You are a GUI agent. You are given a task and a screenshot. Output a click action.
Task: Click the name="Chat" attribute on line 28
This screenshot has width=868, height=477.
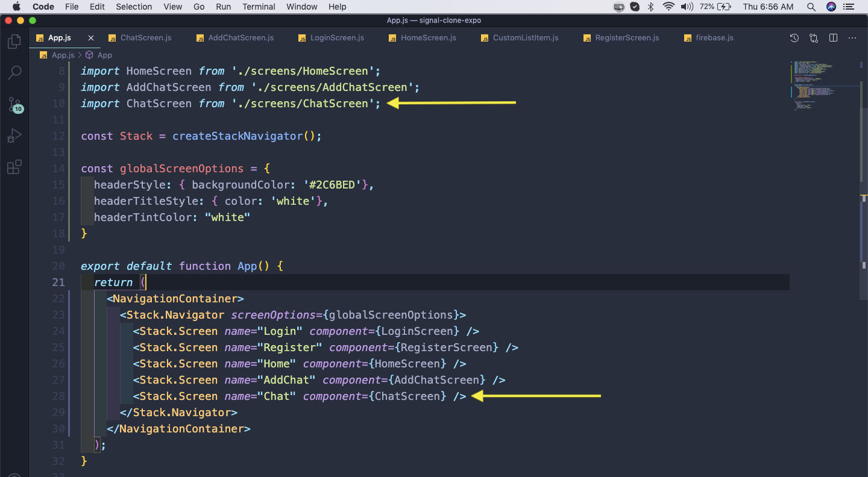coord(260,396)
